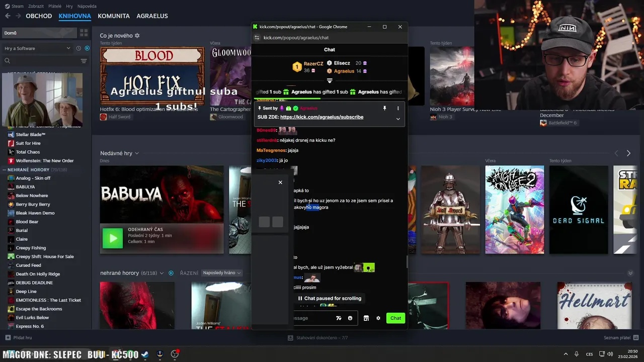The width and height of the screenshot is (644, 362).
Task: Click the Steam back navigation arrow
Action: (x=8, y=16)
